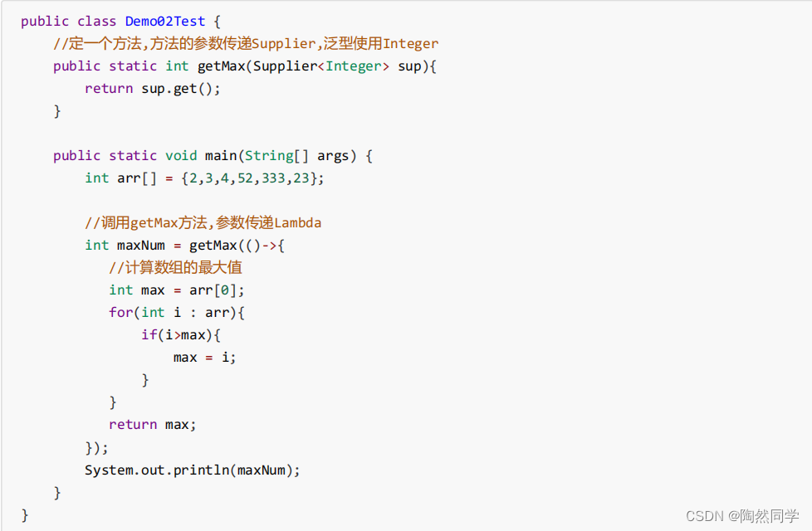Click the lambda arrow ()-> expression
The image size is (812, 531).
pos(262,246)
